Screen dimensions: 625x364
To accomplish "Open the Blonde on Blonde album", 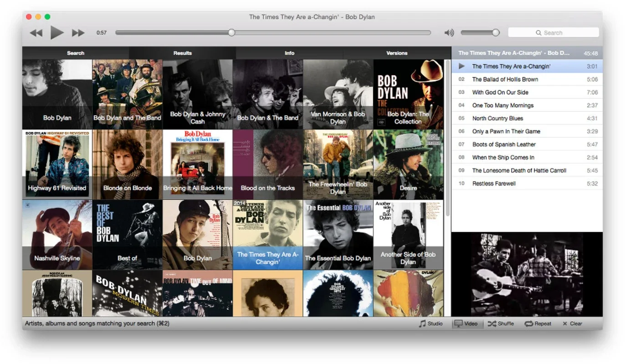I will coord(128,165).
